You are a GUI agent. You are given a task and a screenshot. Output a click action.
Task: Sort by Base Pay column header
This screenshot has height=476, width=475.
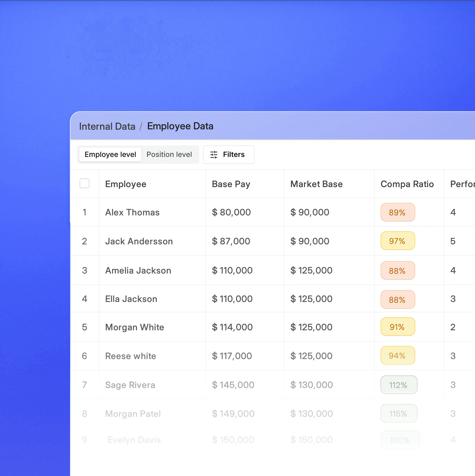tap(231, 184)
